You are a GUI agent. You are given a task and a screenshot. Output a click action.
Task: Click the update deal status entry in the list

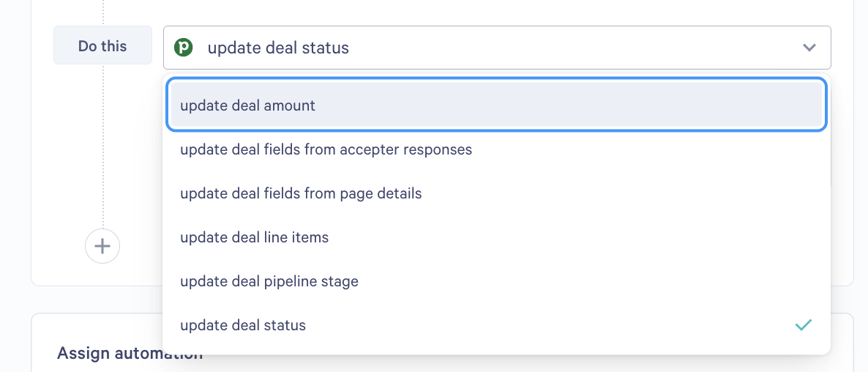point(496,325)
